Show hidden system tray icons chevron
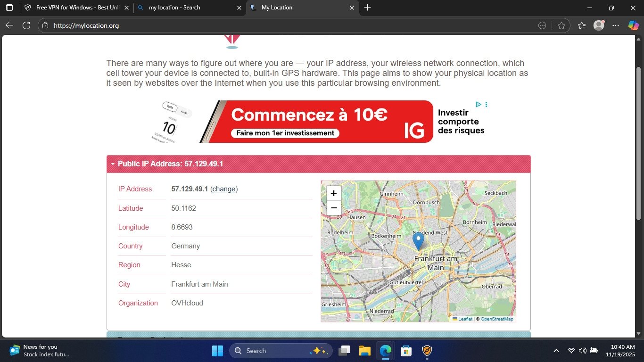Screen dimensions: 644x362 [x=556, y=351]
